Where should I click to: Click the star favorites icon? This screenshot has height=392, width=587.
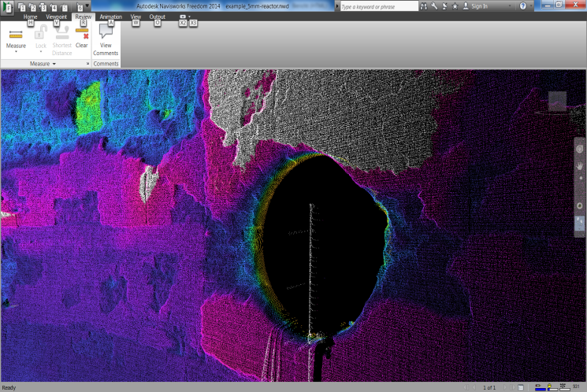455,6
